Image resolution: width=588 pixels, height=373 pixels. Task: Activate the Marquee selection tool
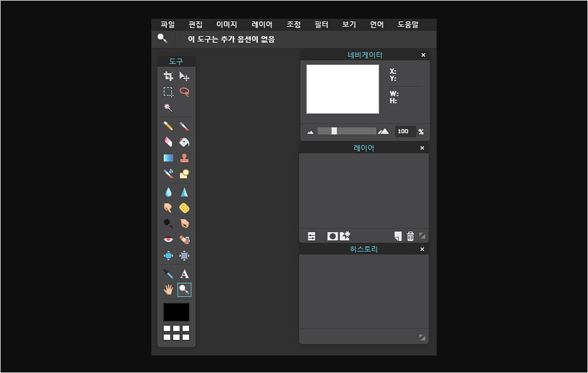coord(167,92)
